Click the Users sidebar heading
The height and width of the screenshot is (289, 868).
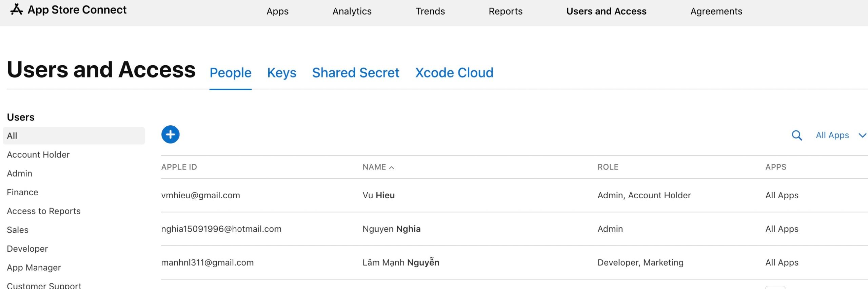pyautogui.click(x=21, y=117)
